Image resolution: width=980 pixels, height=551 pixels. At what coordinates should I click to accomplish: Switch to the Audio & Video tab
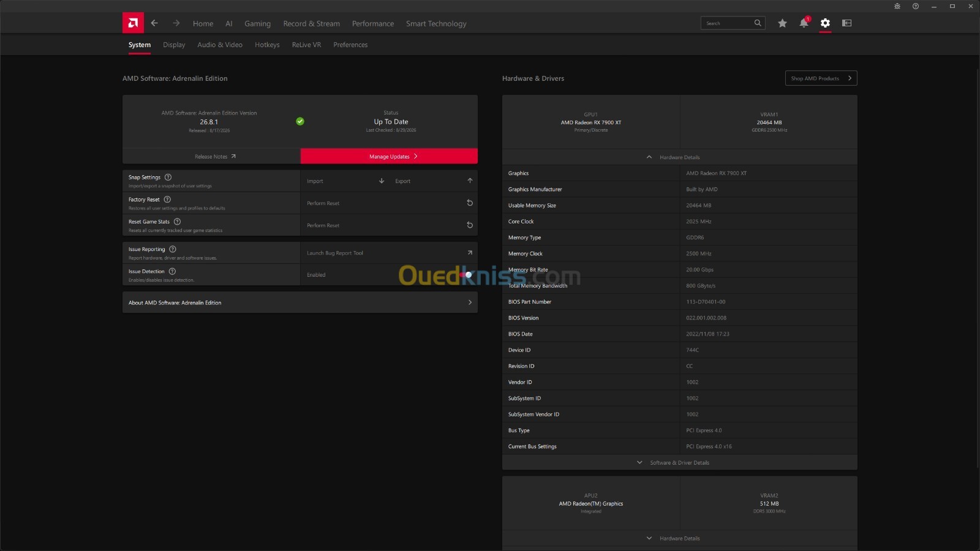point(220,45)
